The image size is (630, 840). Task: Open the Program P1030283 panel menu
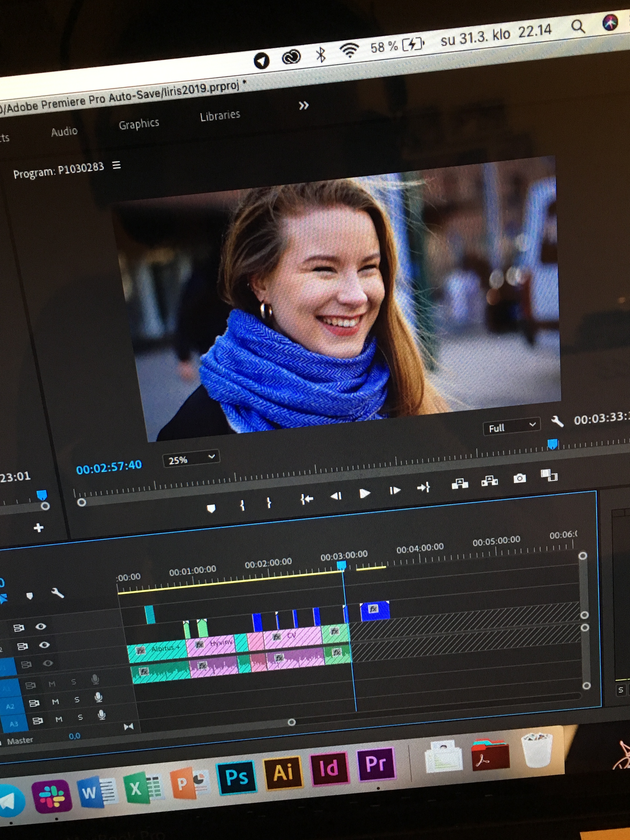117,165
